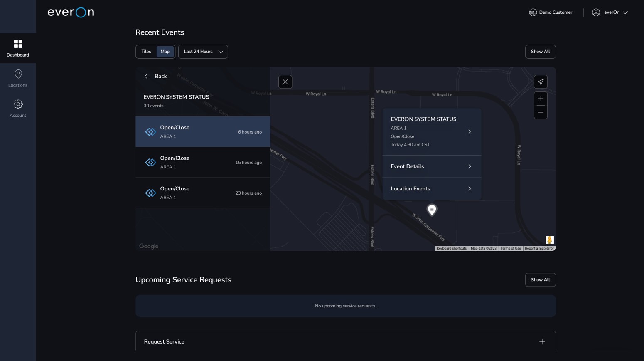Click the 23 hours ago timestamp
This screenshot has height=361, width=644.
pos(248,193)
